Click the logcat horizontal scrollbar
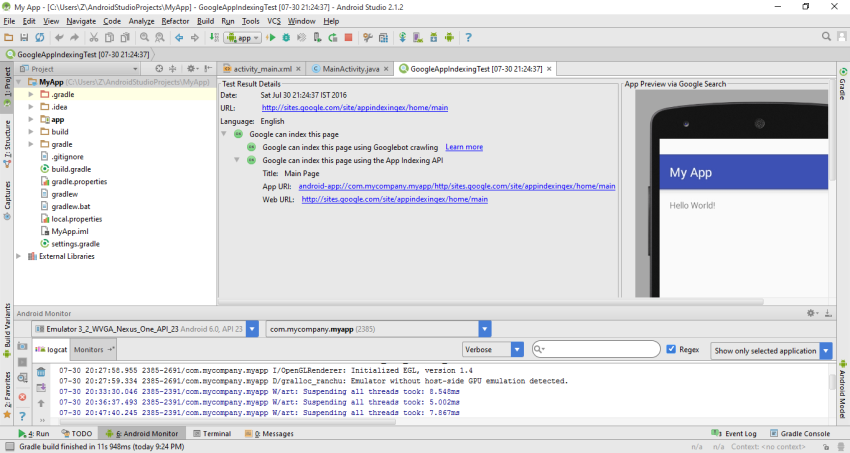Viewport: 850px width, 453px height. click(228, 422)
